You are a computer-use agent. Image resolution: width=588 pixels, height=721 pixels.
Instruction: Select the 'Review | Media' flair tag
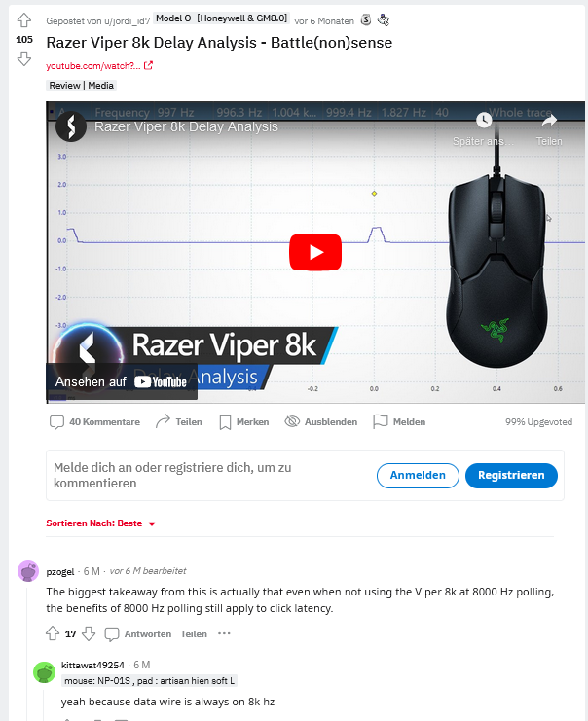pyautogui.click(x=82, y=86)
